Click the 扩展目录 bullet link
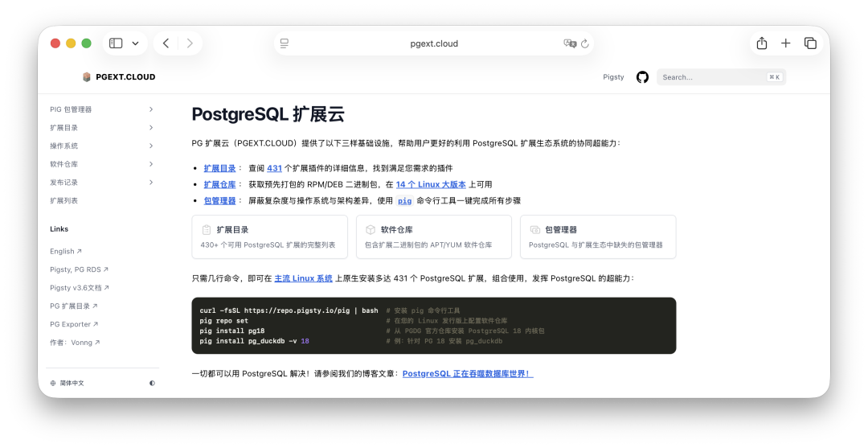 tap(219, 168)
